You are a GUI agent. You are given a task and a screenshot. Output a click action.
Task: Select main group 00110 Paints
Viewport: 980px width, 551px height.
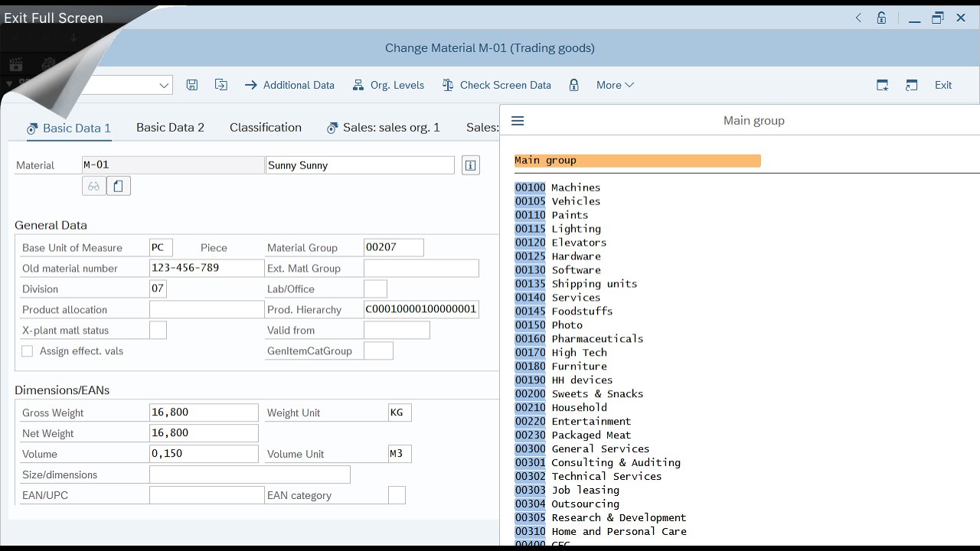click(x=551, y=215)
